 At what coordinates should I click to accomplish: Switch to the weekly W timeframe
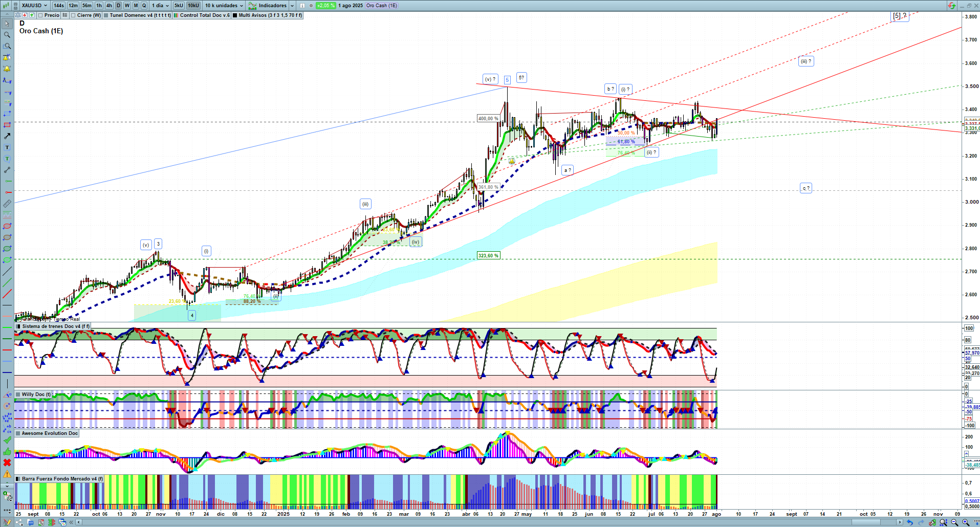pos(127,6)
